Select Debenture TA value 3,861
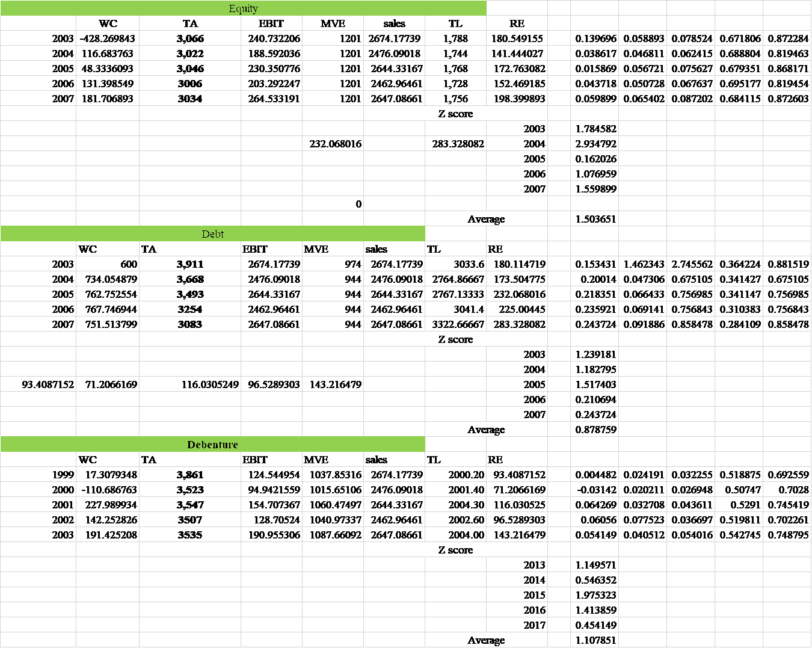Image resolution: width=812 pixels, height=648 pixels. (x=190, y=475)
